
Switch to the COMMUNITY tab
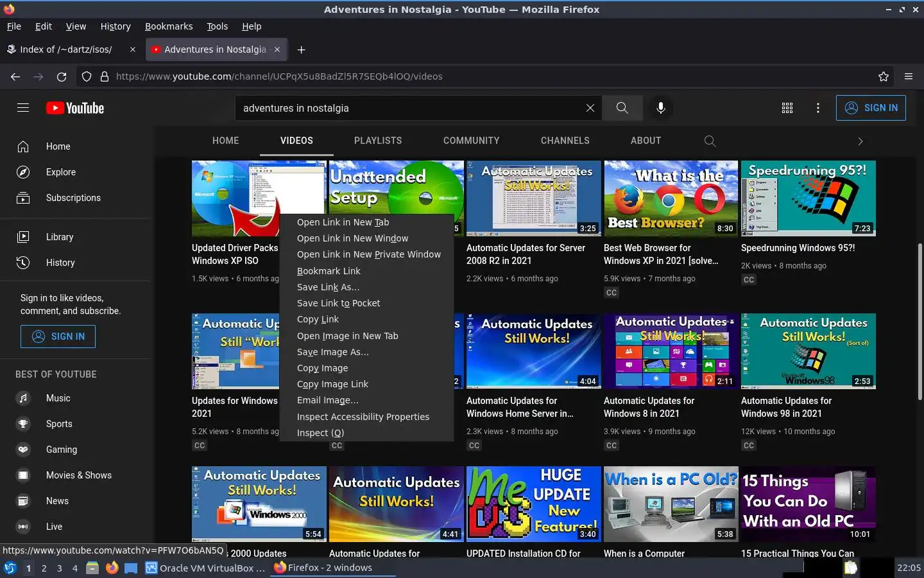click(x=471, y=141)
